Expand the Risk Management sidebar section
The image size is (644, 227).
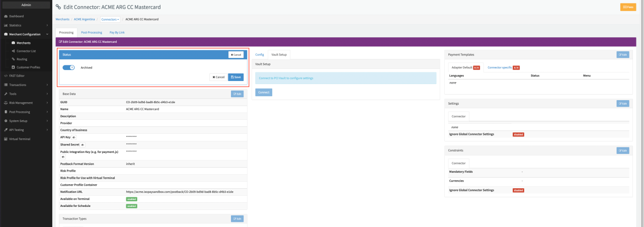pyautogui.click(x=21, y=103)
